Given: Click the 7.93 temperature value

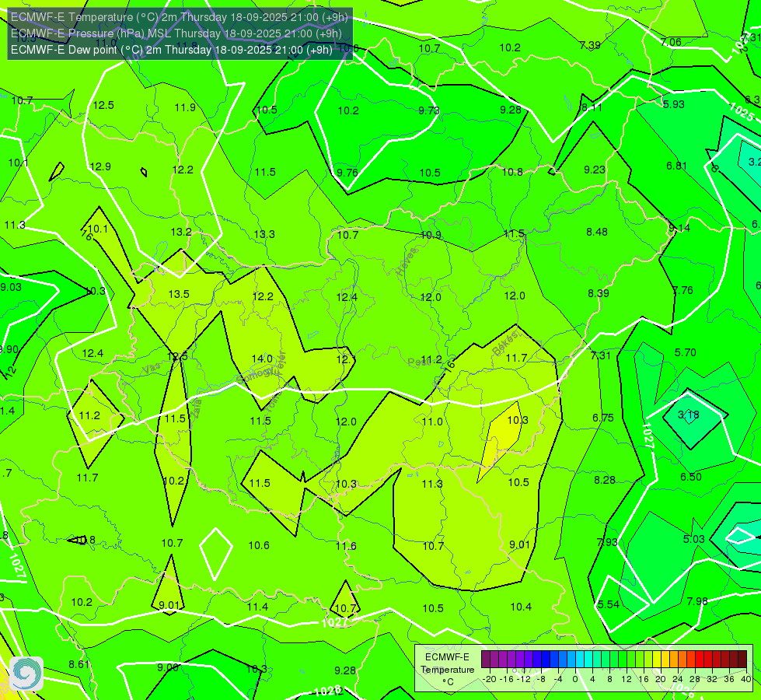Looking at the screenshot, I should coord(607,541).
